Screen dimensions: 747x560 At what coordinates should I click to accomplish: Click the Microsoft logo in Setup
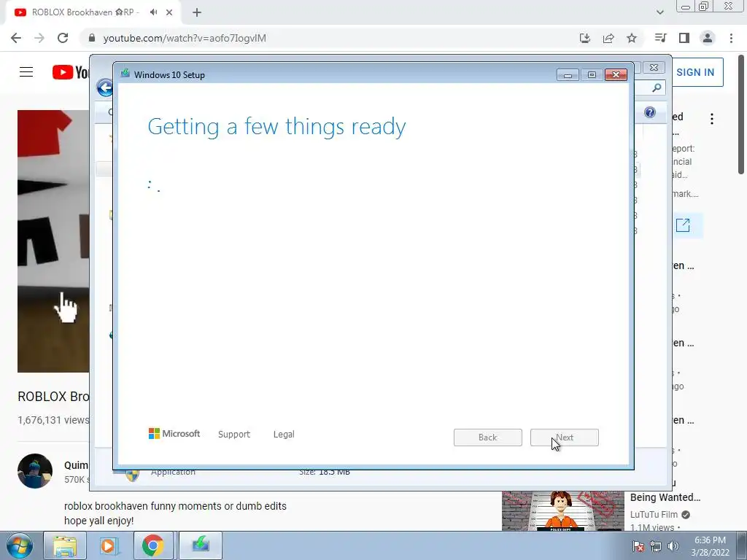pyautogui.click(x=174, y=434)
